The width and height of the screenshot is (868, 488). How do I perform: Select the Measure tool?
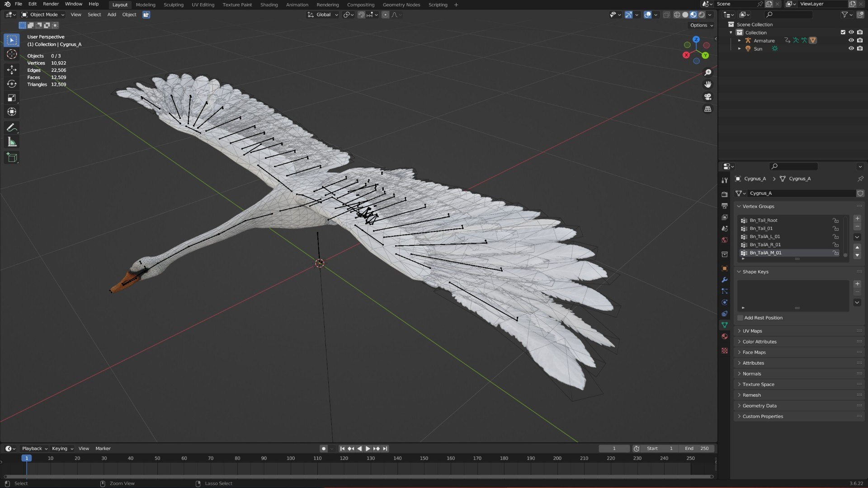point(12,142)
